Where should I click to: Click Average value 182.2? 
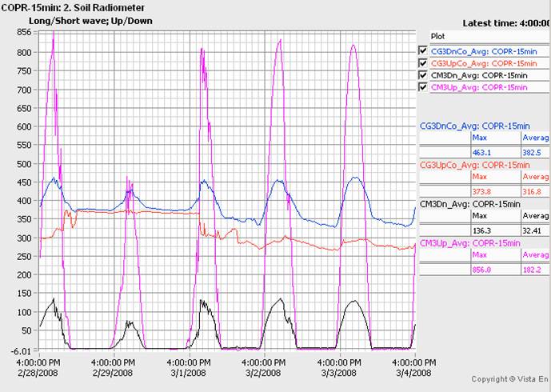coord(532,270)
